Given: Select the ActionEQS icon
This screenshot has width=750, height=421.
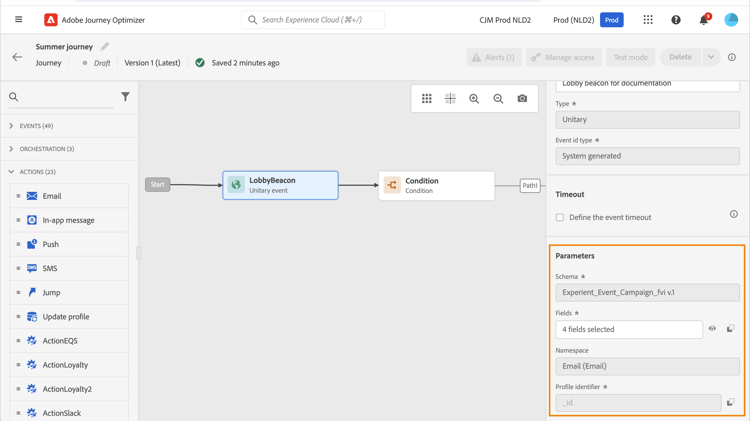Looking at the screenshot, I should click(x=32, y=341).
